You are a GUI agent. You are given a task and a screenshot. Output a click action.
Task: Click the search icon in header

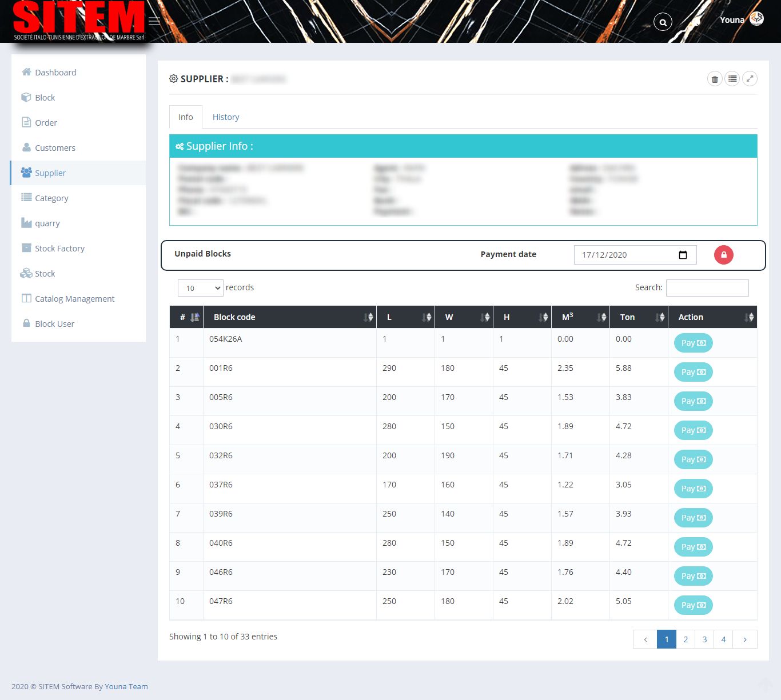coord(663,22)
